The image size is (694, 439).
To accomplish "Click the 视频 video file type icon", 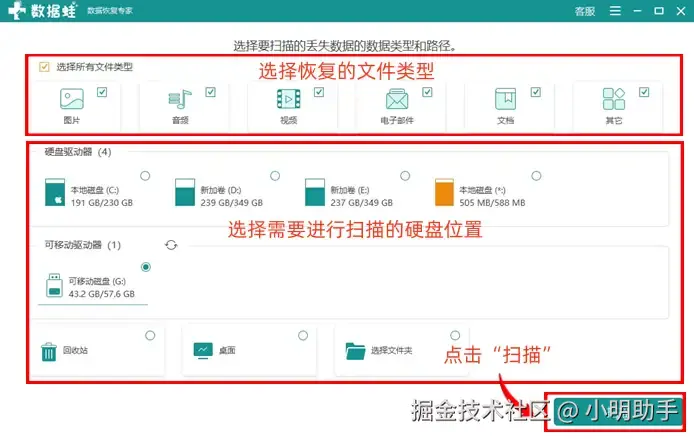I will point(289,99).
